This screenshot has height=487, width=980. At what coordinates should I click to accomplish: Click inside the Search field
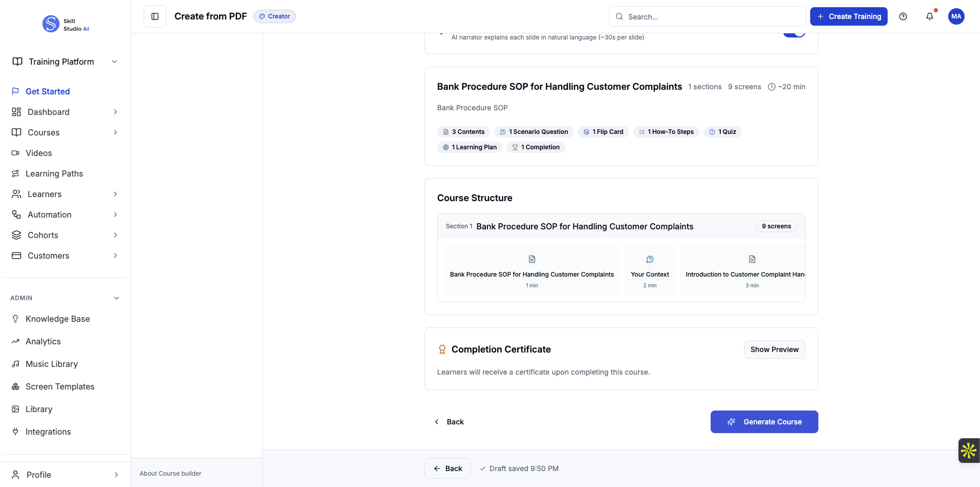[708, 16]
